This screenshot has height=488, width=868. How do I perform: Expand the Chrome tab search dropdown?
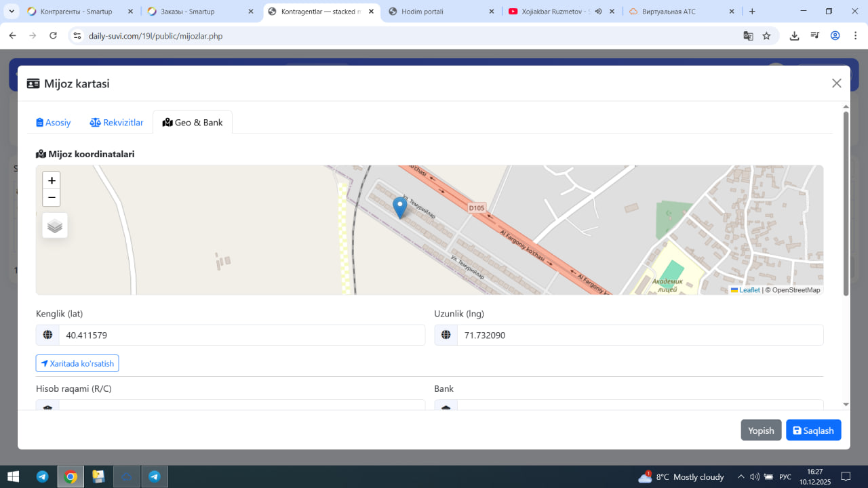12,12
